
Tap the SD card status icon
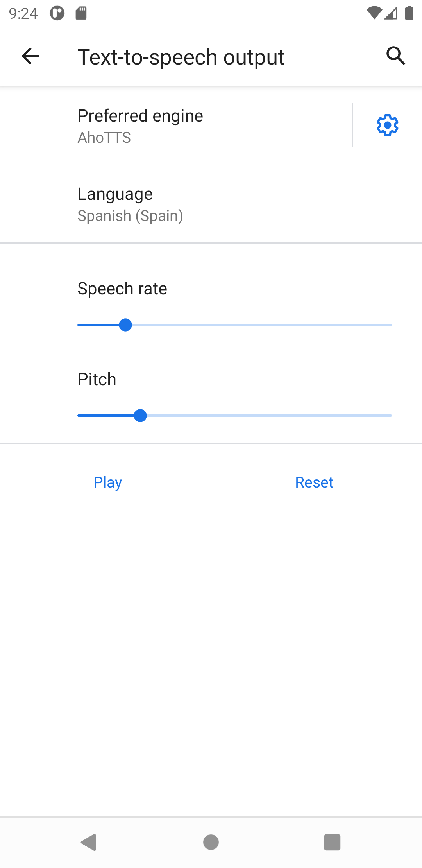coord(81,13)
